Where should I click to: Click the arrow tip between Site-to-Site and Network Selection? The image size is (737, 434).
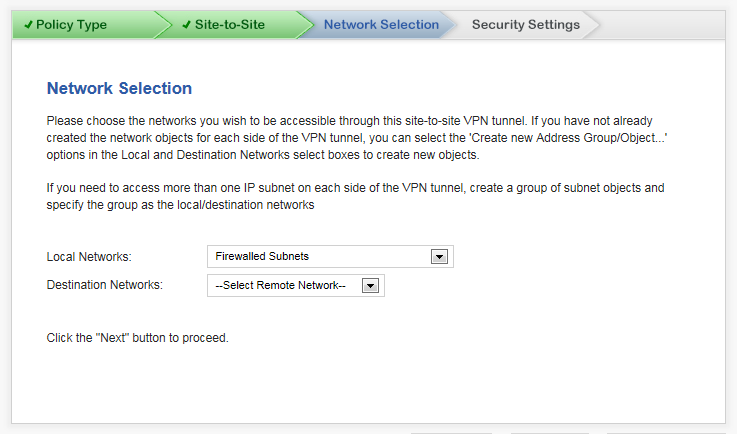(x=306, y=24)
